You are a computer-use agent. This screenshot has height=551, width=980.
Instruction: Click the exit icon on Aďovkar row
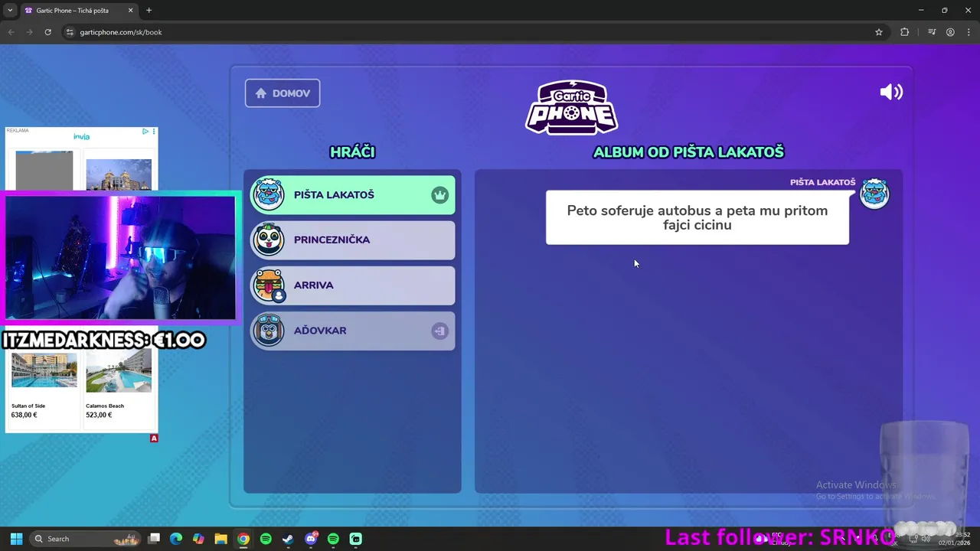[439, 331]
